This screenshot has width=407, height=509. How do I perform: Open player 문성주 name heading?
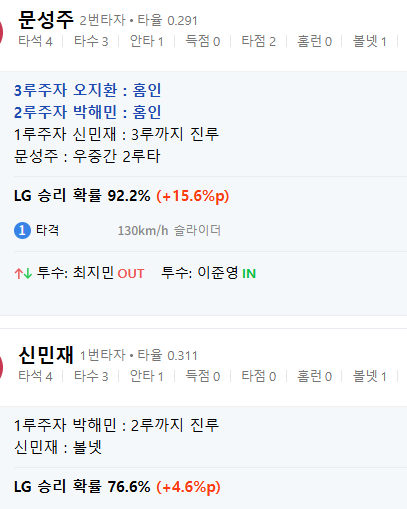pyautogui.click(x=46, y=20)
